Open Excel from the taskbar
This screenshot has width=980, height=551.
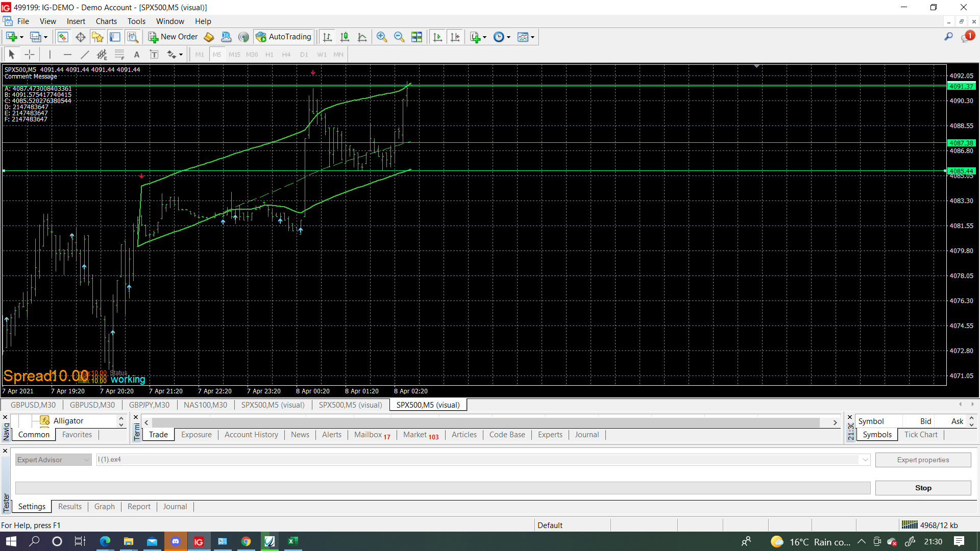[292, 541]
